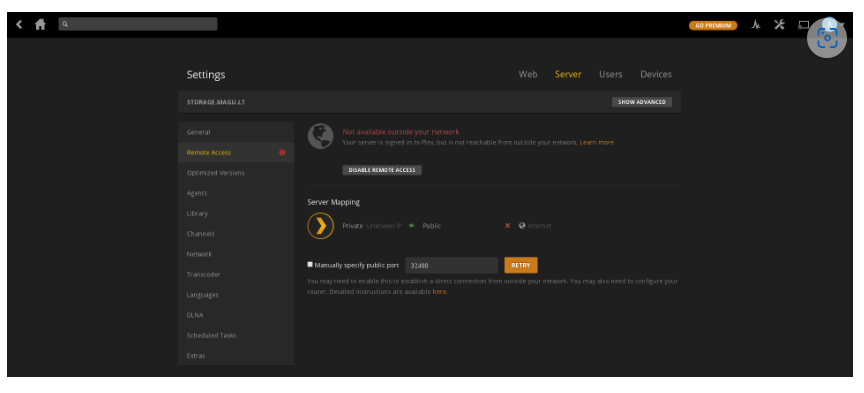Click Disable Remote Access button

[382, 170]
